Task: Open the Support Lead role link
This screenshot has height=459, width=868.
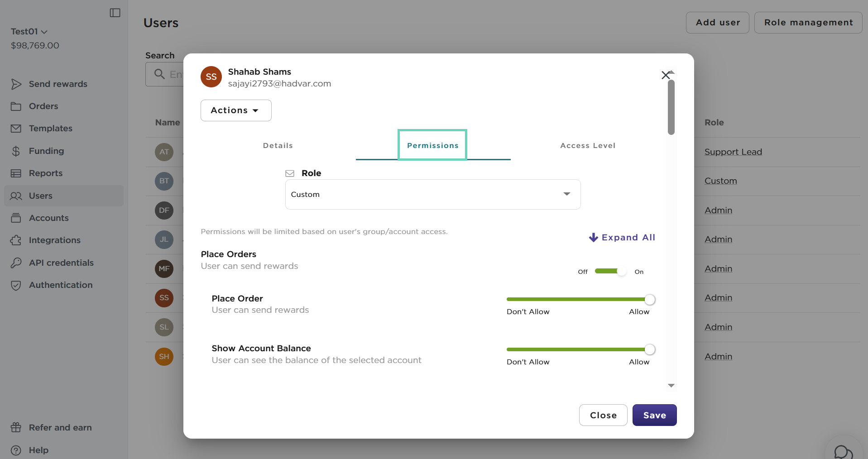Action: (x=733, y=152)
